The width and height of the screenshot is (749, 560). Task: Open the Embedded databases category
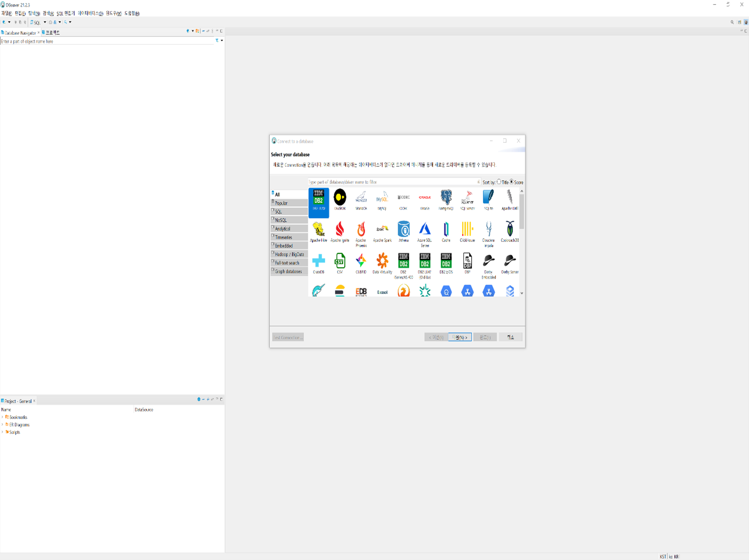[x=289, y=245]
